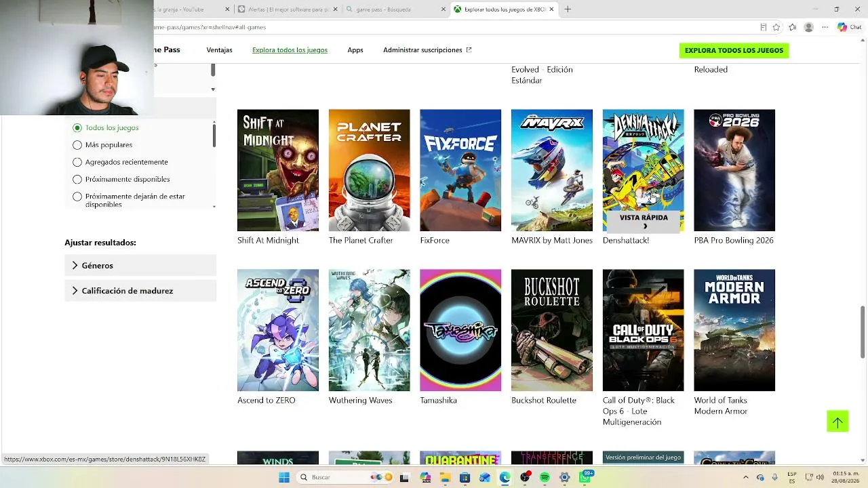Open the Shift At Midnight title link
This screenshot has width=868, height=488.
click(268, 241)
